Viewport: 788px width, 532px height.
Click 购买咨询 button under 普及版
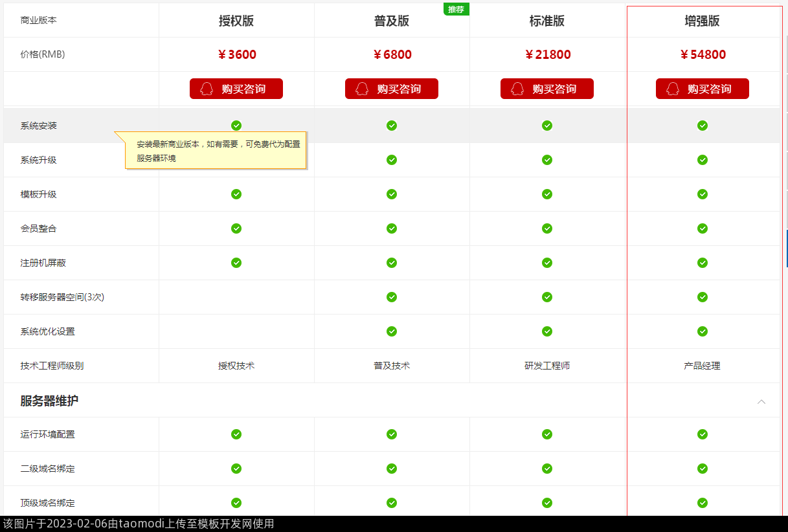tap(392, 89)
